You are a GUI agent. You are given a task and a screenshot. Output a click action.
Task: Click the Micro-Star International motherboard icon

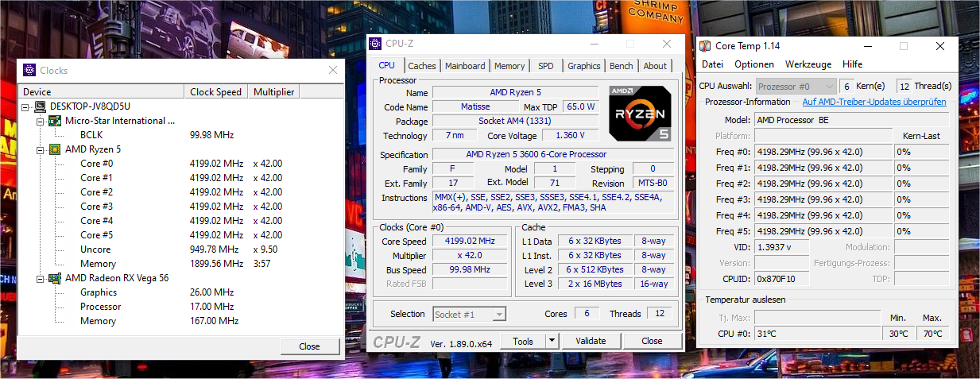point(55,121)
